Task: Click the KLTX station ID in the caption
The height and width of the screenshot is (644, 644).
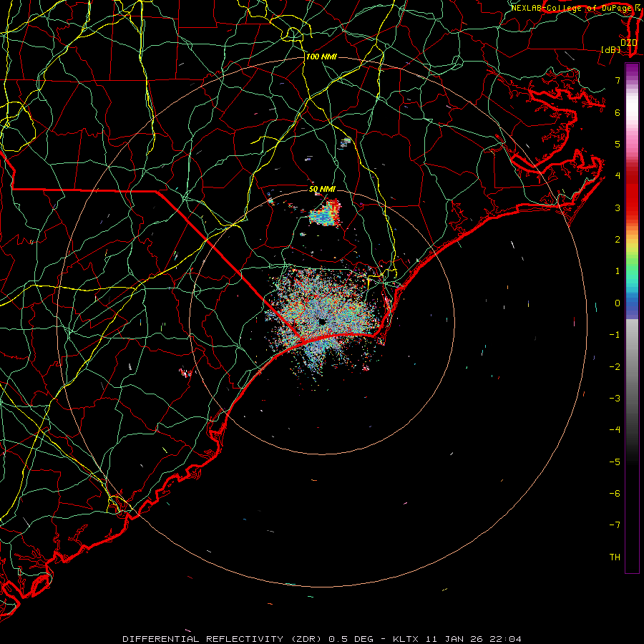Action: point(406,639)
